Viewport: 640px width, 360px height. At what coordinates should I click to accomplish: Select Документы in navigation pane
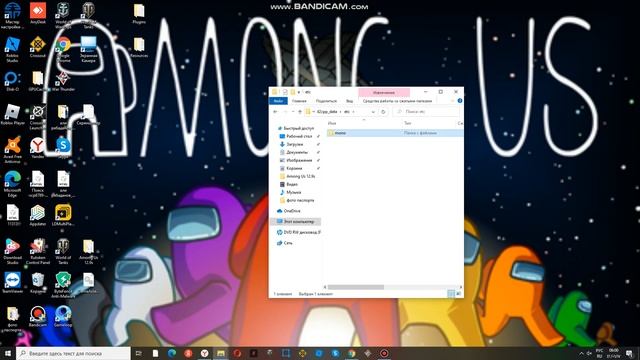tap(296, 152)
